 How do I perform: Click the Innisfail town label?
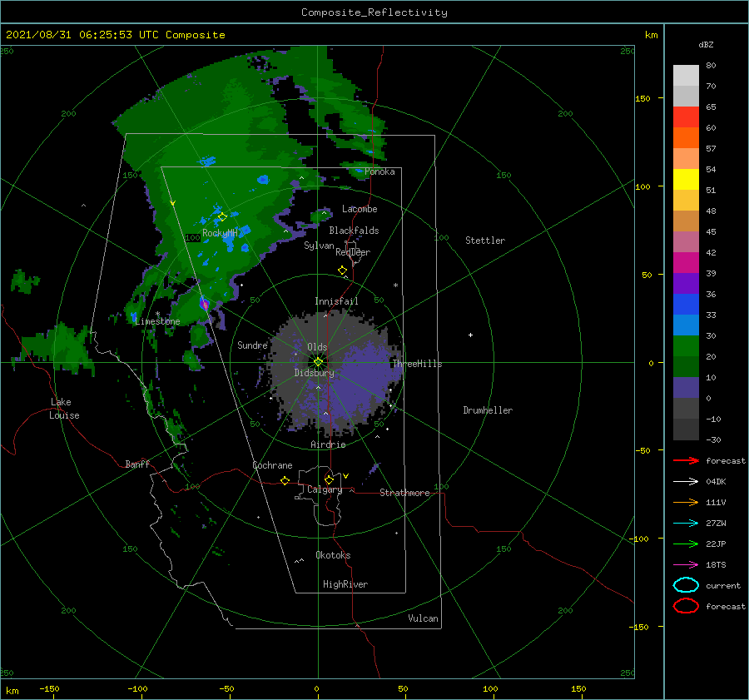point(336,301)
